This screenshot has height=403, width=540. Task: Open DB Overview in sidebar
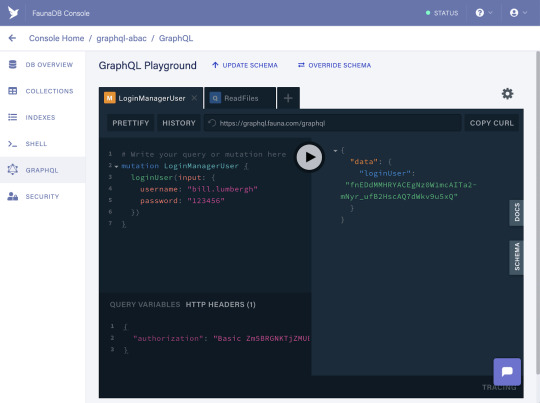point(42,65)
